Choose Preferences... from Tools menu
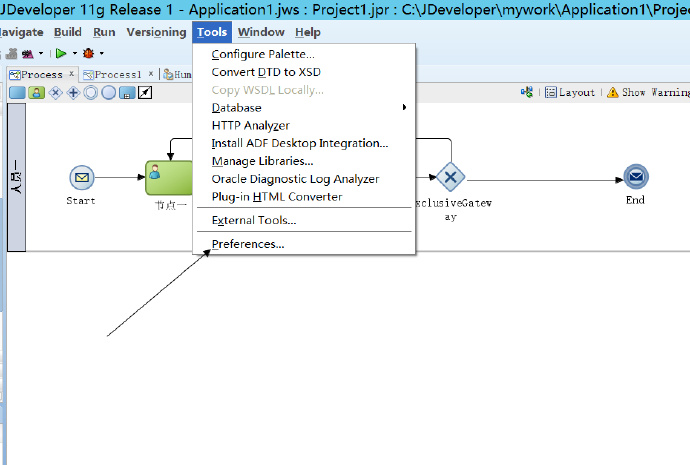Viewport: 690px width, 465px height. (304, 244)
